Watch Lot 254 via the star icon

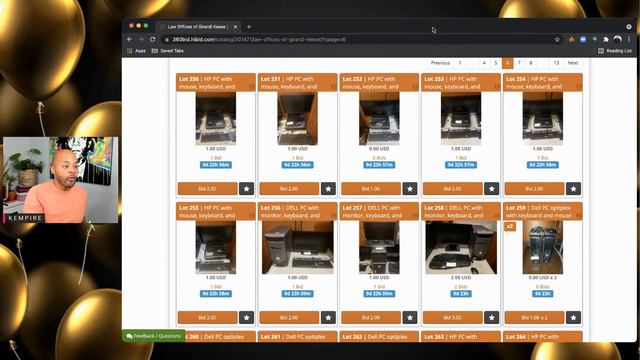point(573,189)
